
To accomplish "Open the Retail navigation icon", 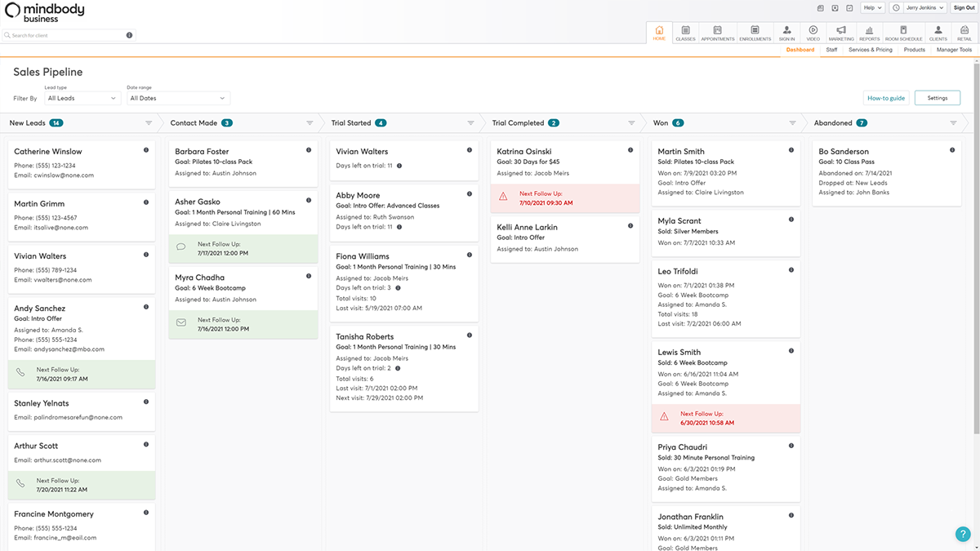I will pos(964,33).
